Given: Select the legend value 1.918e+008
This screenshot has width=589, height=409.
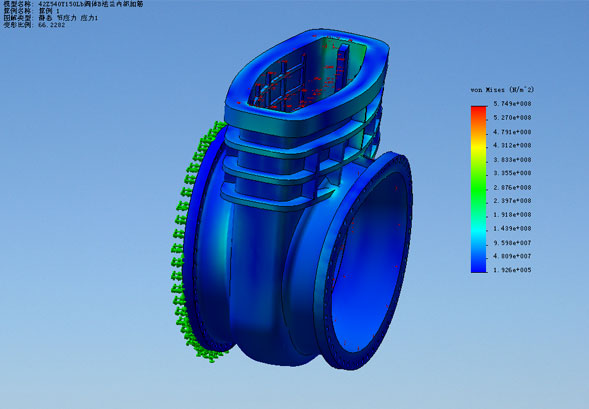Looking at the screenshot, I should 512,215.
